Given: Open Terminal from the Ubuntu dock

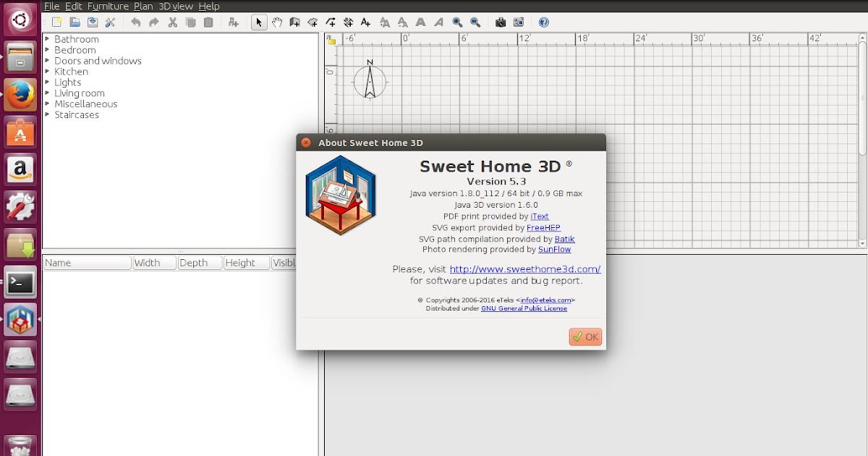Looking at the screenshot, I should click(x=20, y=282).
